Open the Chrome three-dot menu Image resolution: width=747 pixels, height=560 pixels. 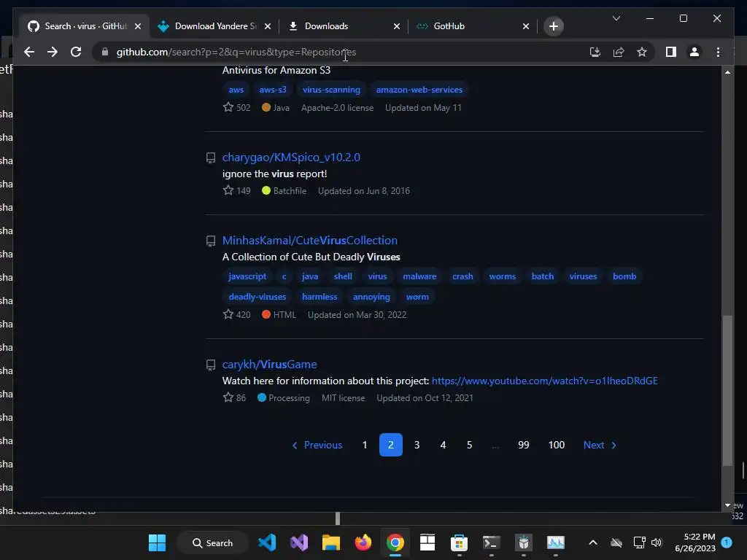718,52
